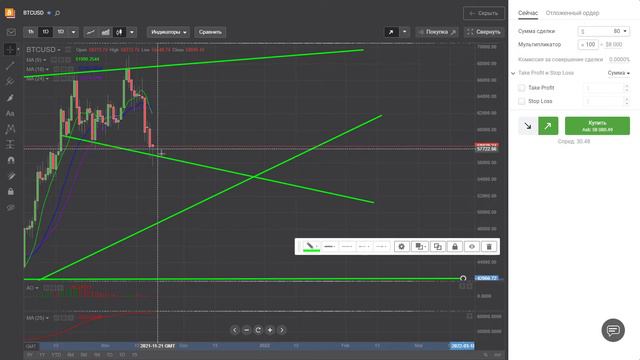This screenshot has width=640, height=360.
Task: Click the green Купить button
Action: click(597, 126)
